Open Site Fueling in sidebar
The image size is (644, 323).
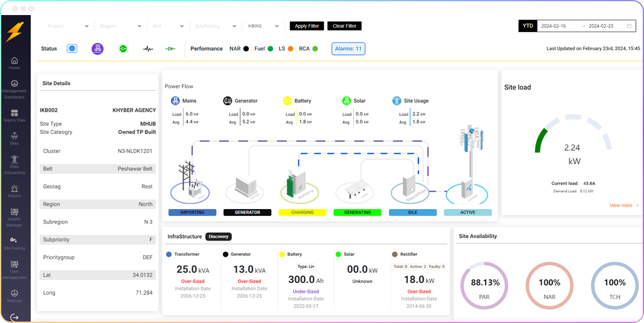(x=14, y=241)
